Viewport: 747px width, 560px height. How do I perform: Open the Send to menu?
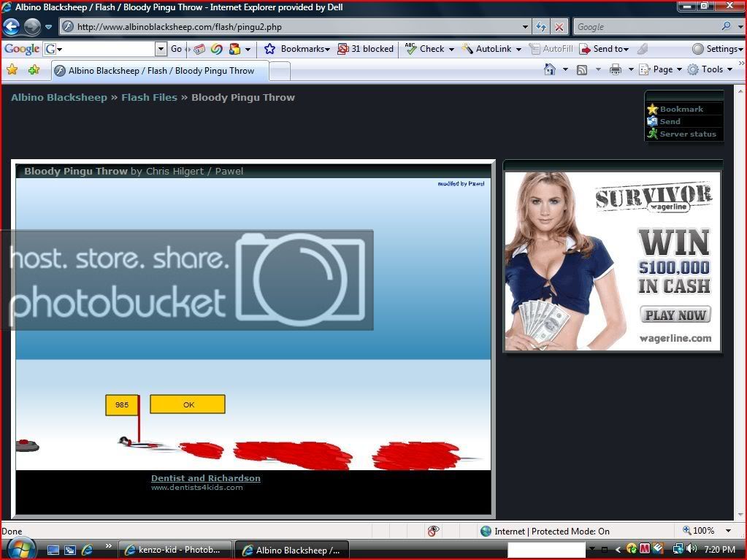604,49
